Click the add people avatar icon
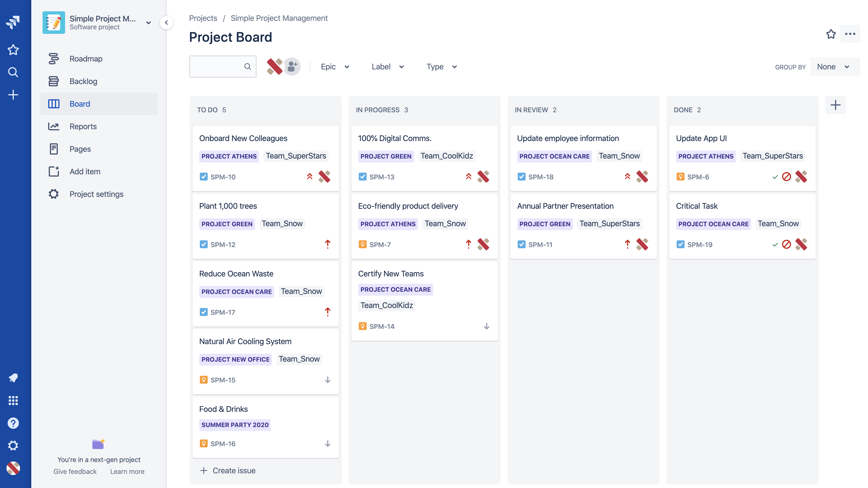Screen dimensions: 868x488 coord(292,67)
